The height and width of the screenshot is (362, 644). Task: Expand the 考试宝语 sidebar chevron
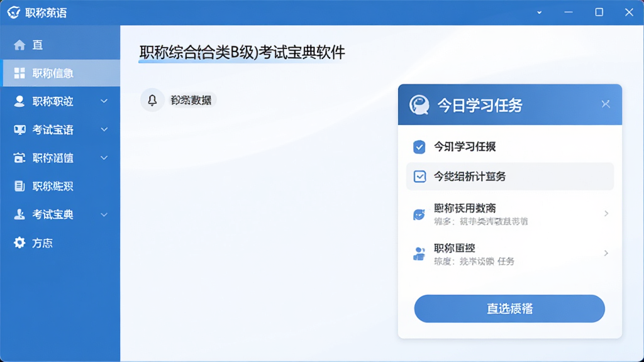point(104,129)
